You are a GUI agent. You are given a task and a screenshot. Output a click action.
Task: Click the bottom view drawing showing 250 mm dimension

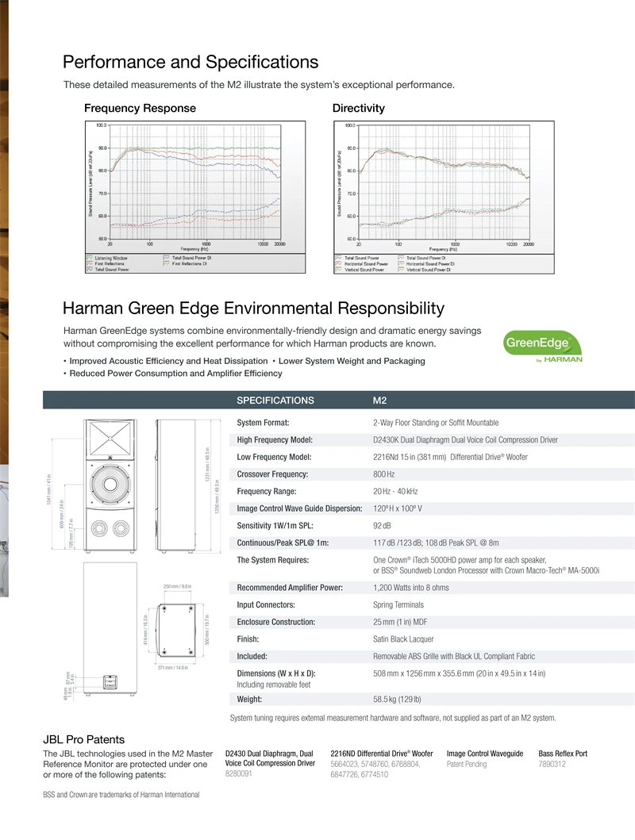pos(175,630)
